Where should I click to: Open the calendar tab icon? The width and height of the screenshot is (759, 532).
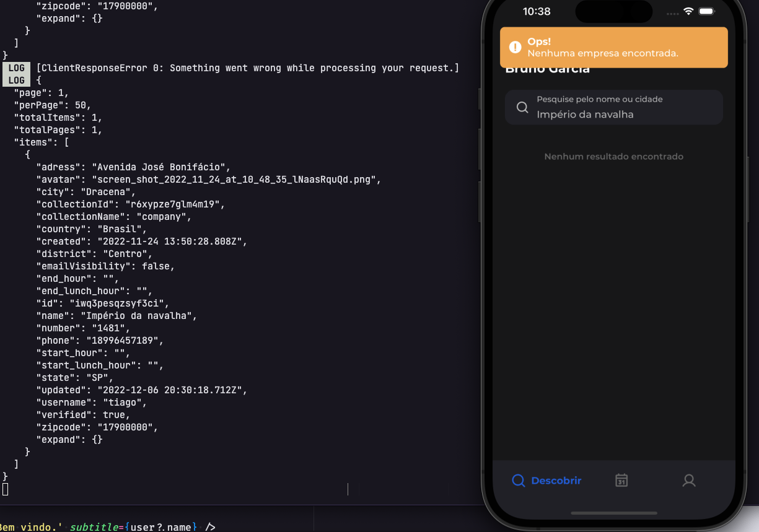[621, 481]
